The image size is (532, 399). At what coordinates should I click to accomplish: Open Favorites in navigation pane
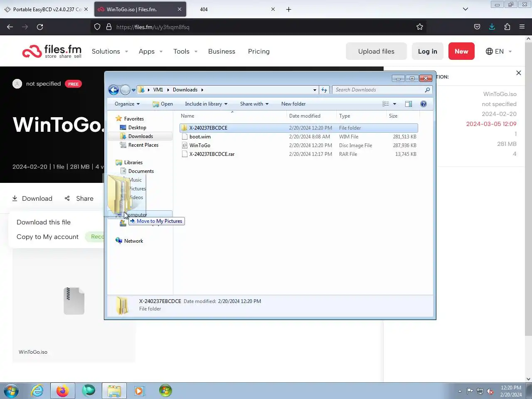[x=134, y=119]
